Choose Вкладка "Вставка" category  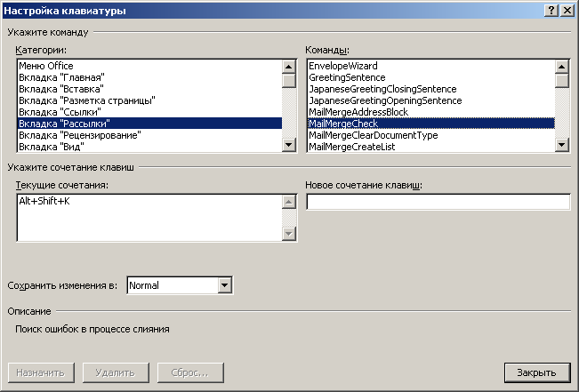pyautogui.click(x=61, y=89)
